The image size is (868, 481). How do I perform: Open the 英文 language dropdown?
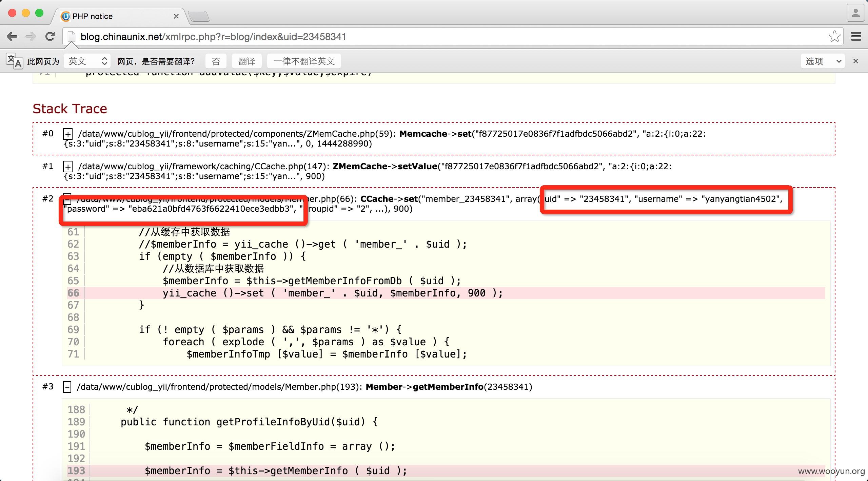point(87,61)
